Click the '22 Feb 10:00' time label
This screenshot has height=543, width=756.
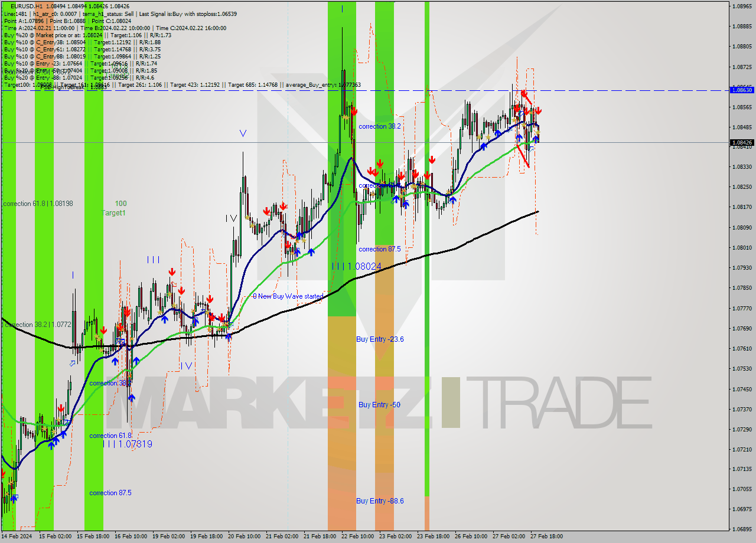[357, 537]
